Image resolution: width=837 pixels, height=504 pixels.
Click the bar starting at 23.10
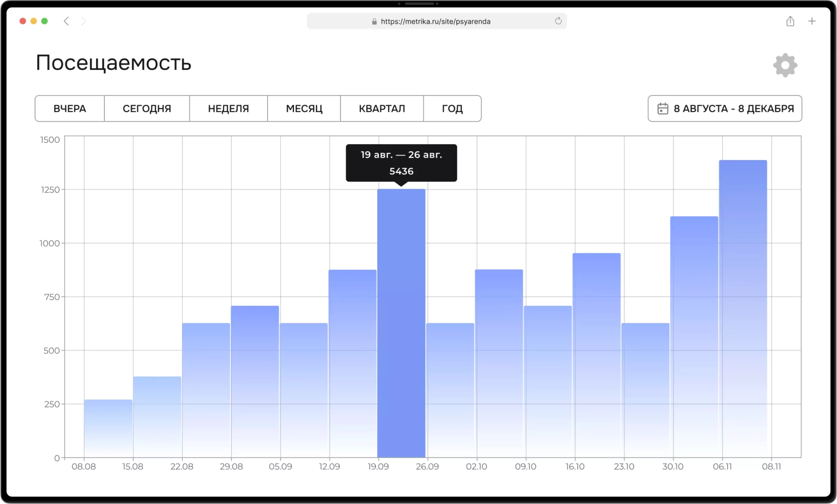(645, 390)
